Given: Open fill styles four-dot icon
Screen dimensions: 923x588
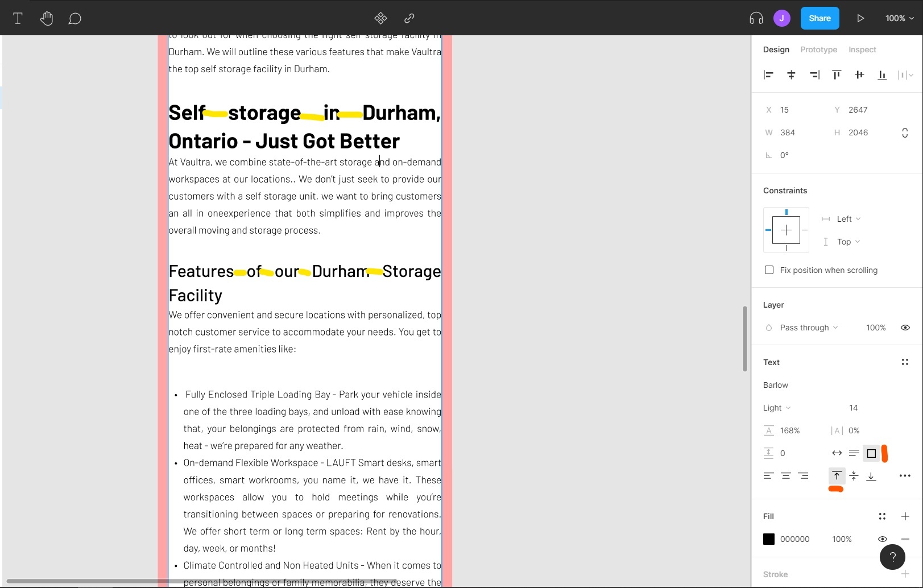Looking at the screenshot, I should [x=882, y=516].
